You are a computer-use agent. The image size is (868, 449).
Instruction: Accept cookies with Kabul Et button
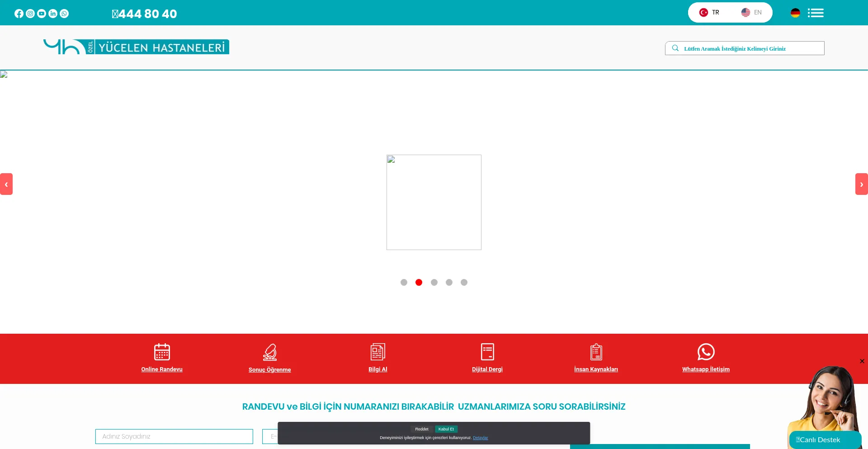pyautogui.click(x=446, y=429)
